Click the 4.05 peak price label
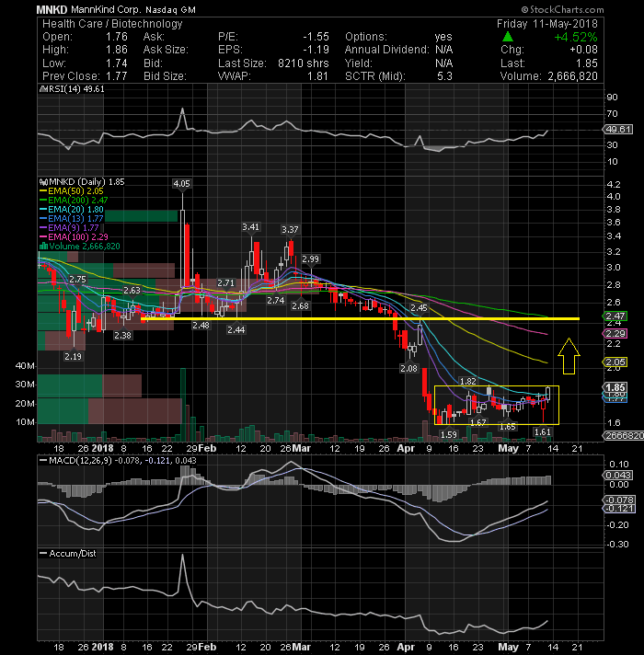 [x=181, y=184]
